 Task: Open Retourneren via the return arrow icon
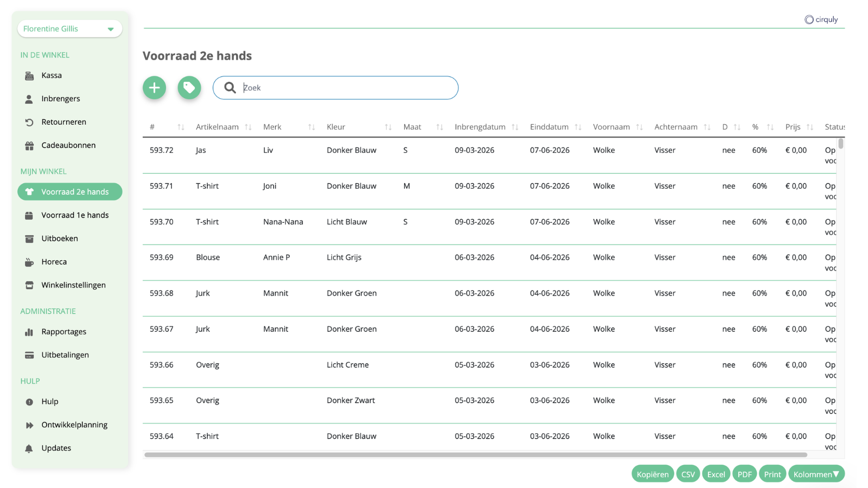click(x=29, y=123)
